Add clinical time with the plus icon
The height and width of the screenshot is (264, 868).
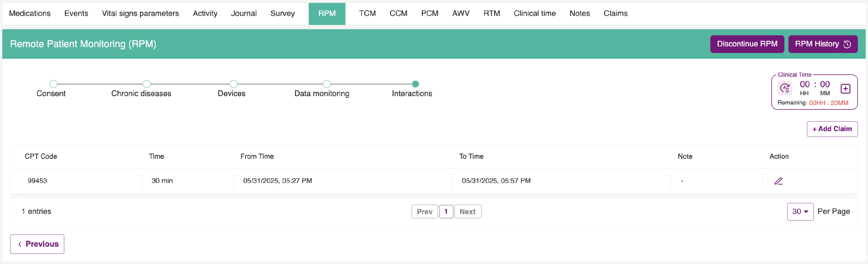tap(845, 89)
